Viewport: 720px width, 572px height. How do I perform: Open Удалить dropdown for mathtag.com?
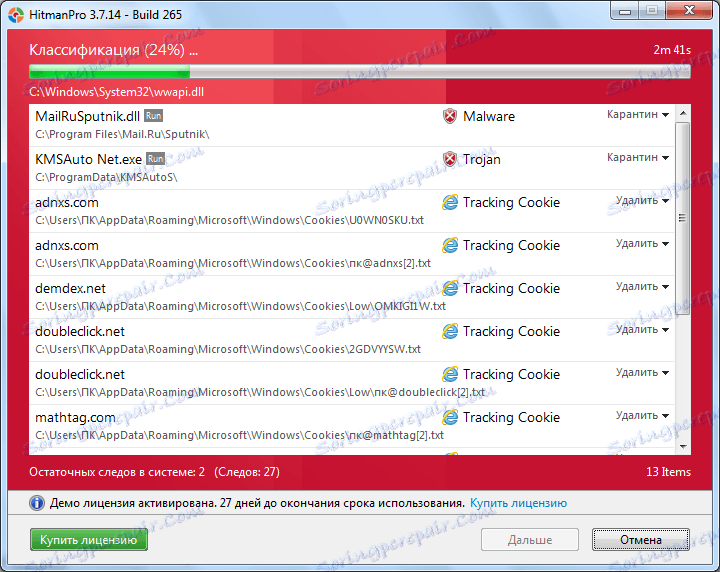coord(642,415)
